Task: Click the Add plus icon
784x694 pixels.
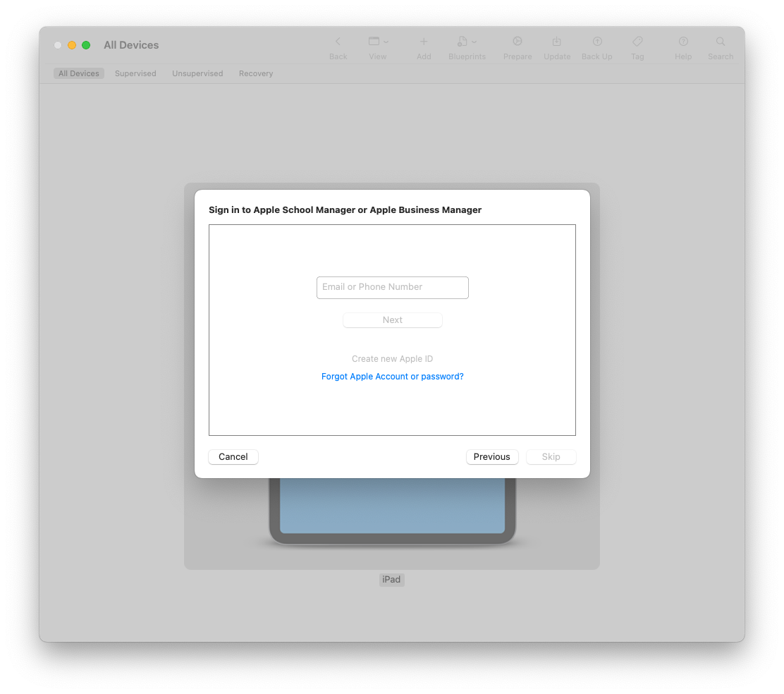Action: pos(424,42)
